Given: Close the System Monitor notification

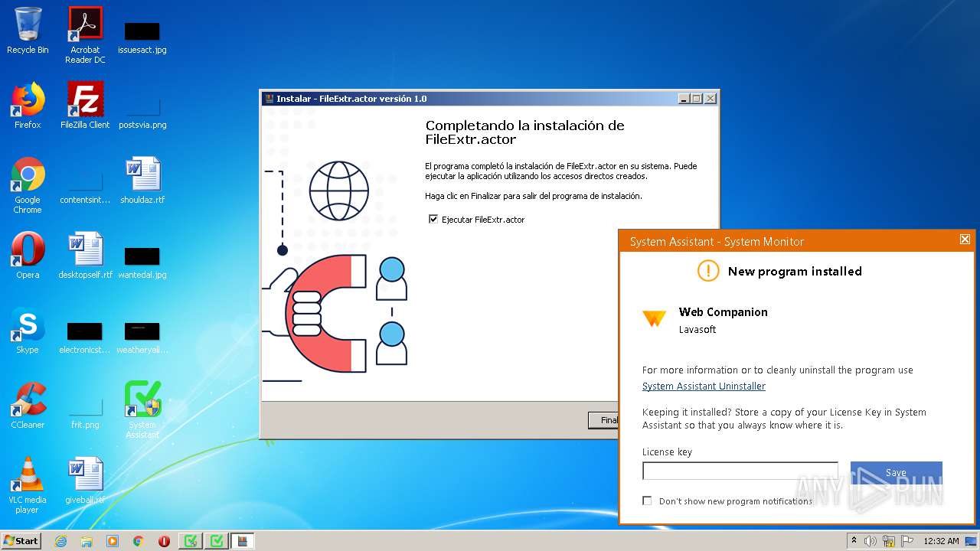Looking at the screenshot, I should [x=965, y=240].
